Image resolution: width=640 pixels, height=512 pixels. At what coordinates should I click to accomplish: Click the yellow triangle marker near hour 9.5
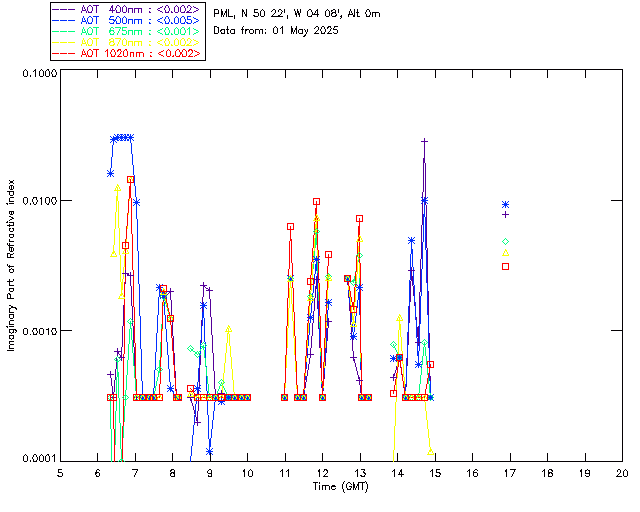coord(229,329)
